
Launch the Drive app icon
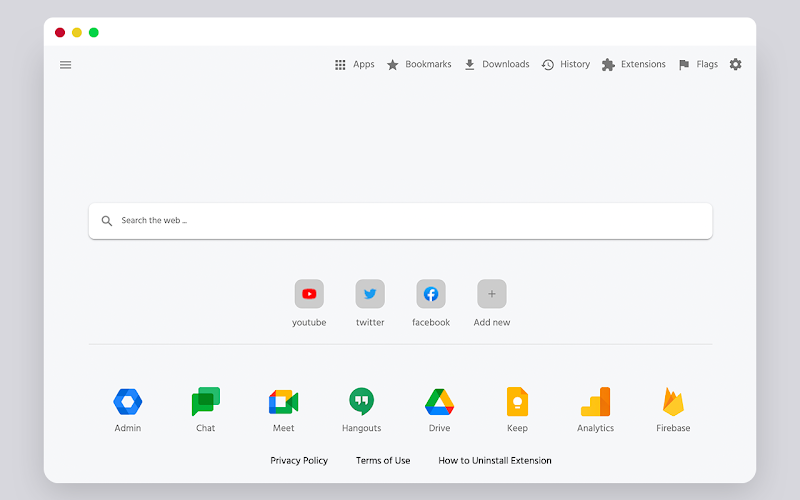[439, 402]
